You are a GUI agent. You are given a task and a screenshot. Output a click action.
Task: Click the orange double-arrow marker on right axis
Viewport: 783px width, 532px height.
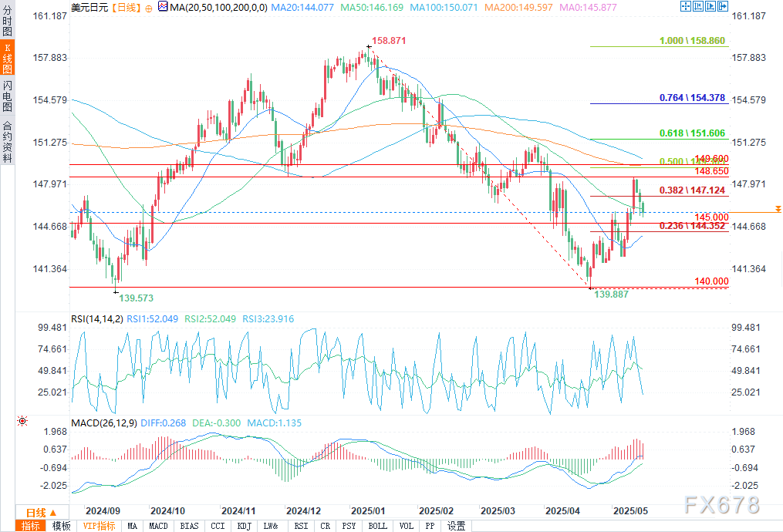coord(778,209)
